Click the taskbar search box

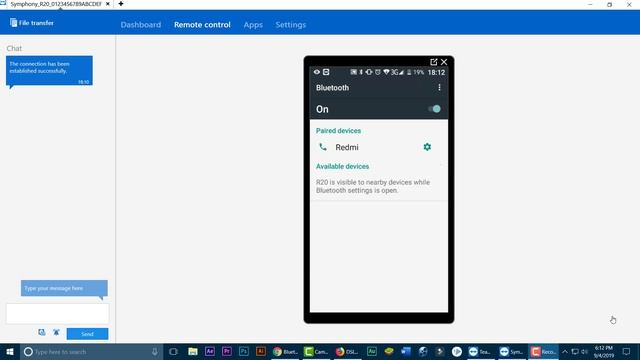click(91, 351)
